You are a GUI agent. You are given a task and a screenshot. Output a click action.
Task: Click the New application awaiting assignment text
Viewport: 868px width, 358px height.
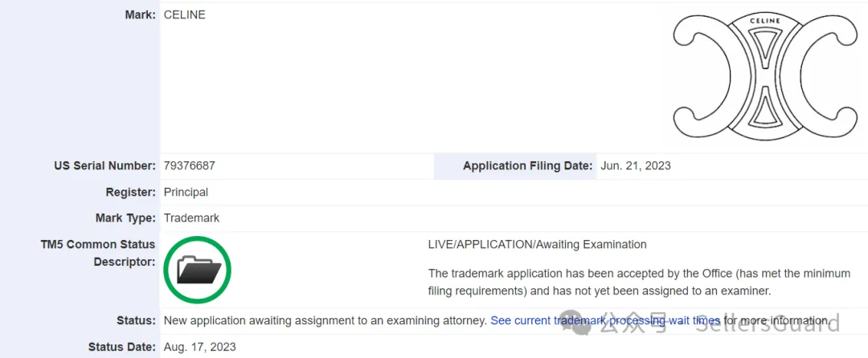click(x=325, y=320)
